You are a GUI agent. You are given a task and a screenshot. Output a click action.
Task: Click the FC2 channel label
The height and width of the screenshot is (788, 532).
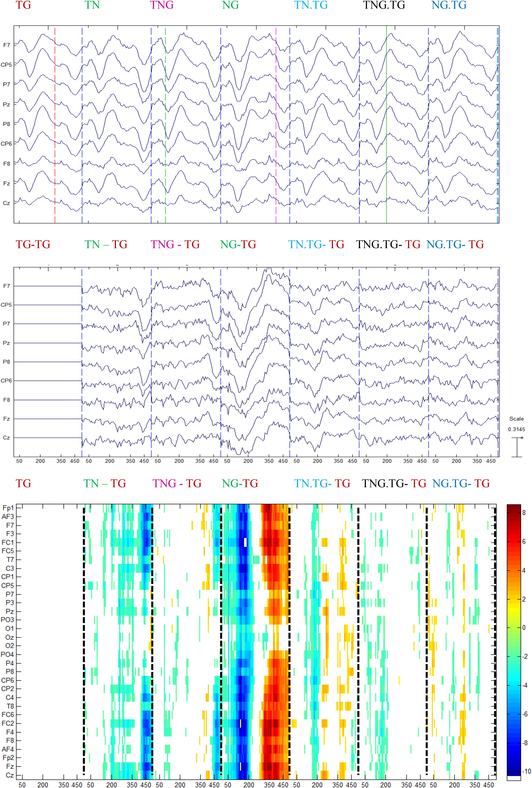pyautogui.click(x=8, y=723)
